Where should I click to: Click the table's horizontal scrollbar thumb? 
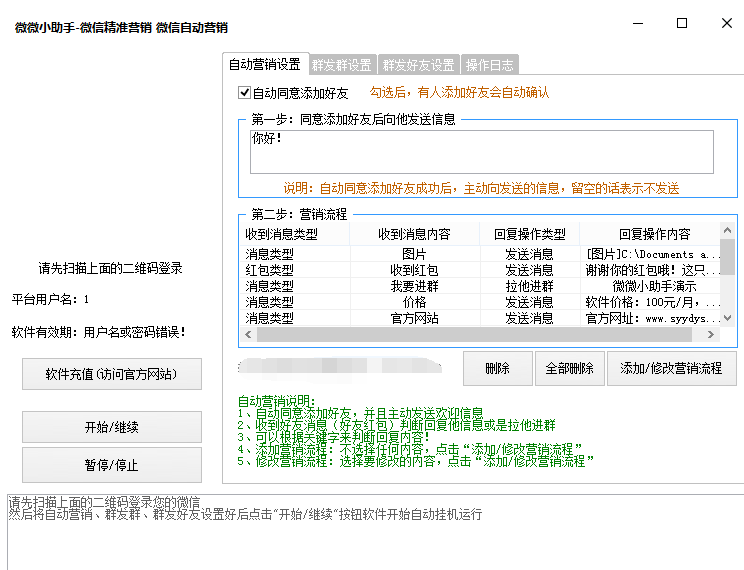tap(474, 334)
